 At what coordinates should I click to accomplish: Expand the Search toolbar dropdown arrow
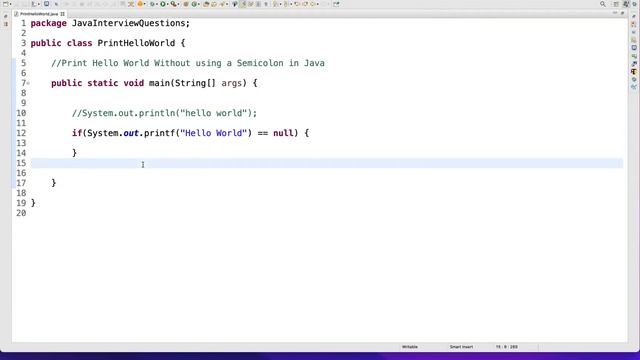click(227, 4)
